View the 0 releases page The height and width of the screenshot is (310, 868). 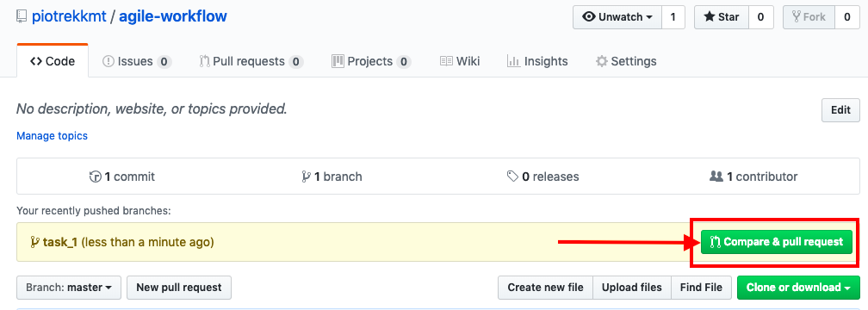pyautogui.click(x=542, y=177)
